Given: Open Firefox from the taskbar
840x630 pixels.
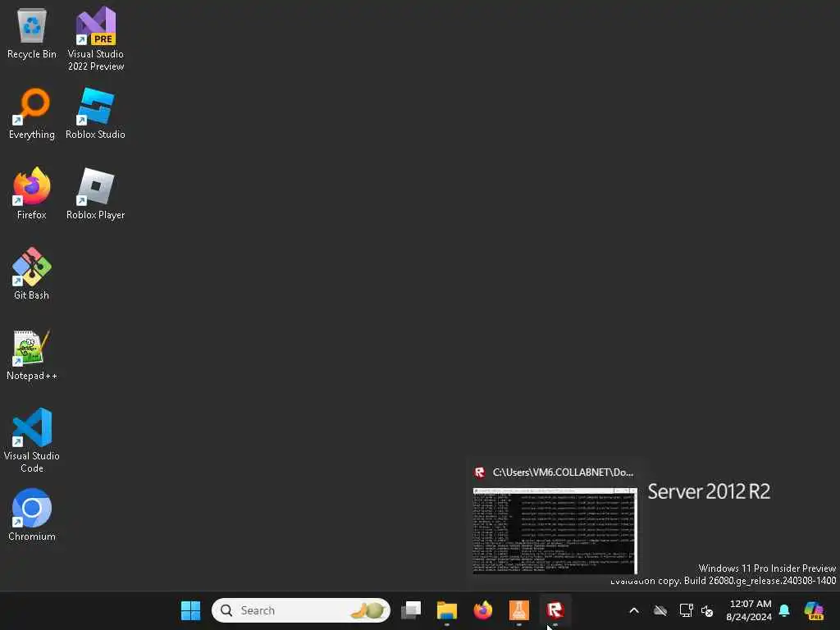Looking at the screenshot, I should (482, 610).
